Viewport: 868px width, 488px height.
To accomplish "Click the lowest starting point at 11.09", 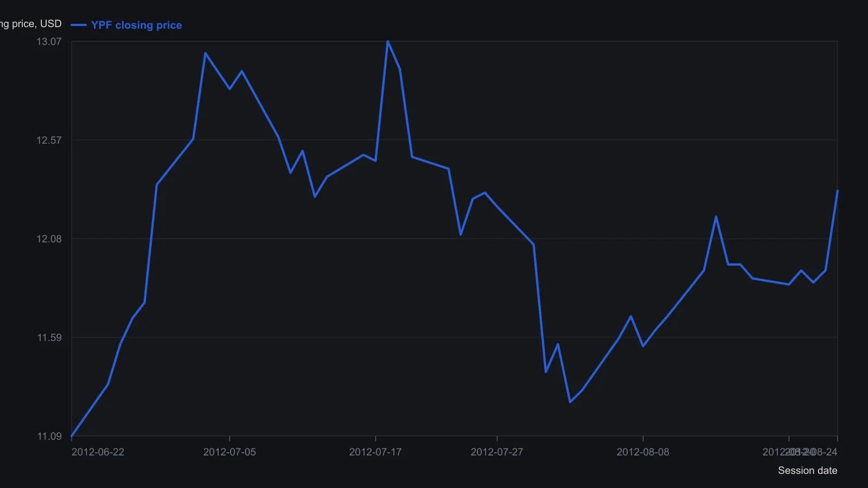I will pyautogui.click(x=72, y=436).
